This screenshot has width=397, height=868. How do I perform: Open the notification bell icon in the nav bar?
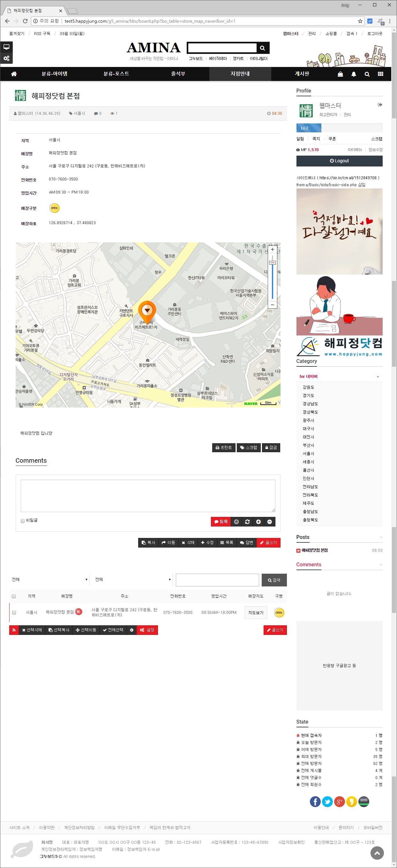(354, 74)
